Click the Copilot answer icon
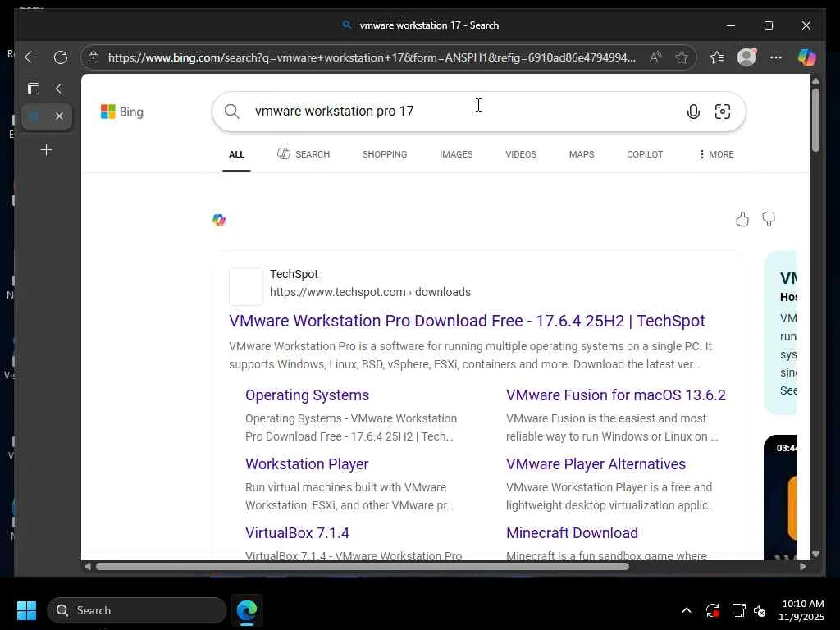The width and height of the screenshot is (840, 630). (x=218, y=220)
